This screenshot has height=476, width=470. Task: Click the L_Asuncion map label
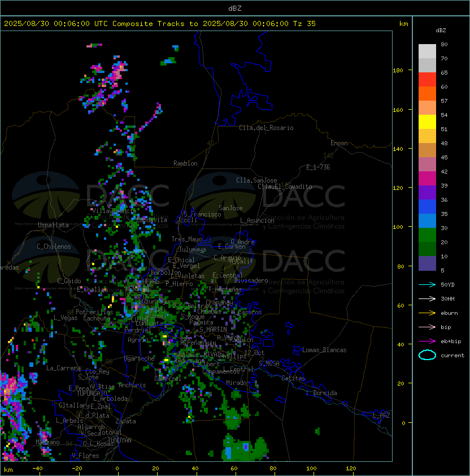(x=257, y=220)
